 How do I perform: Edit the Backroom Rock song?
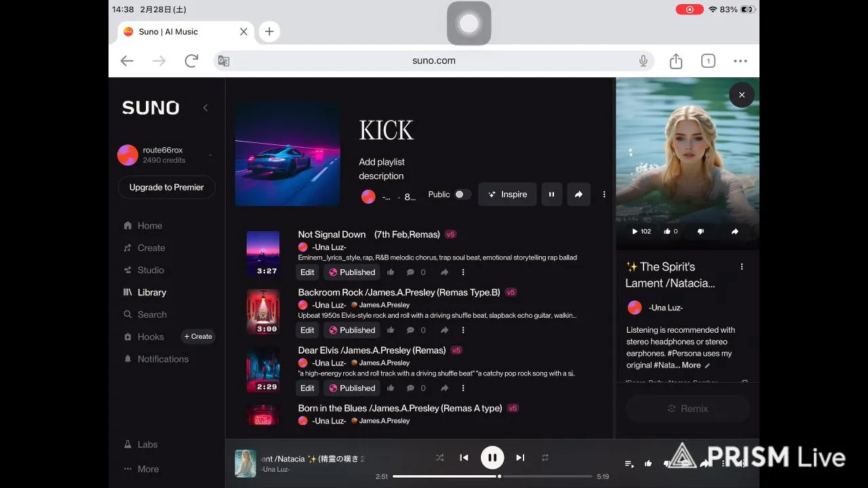click(307, 330)
